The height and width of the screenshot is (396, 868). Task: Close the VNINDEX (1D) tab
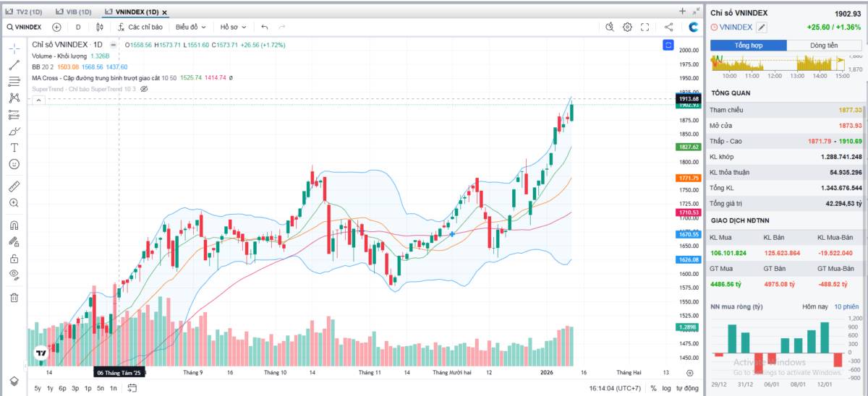coord(165,12)
